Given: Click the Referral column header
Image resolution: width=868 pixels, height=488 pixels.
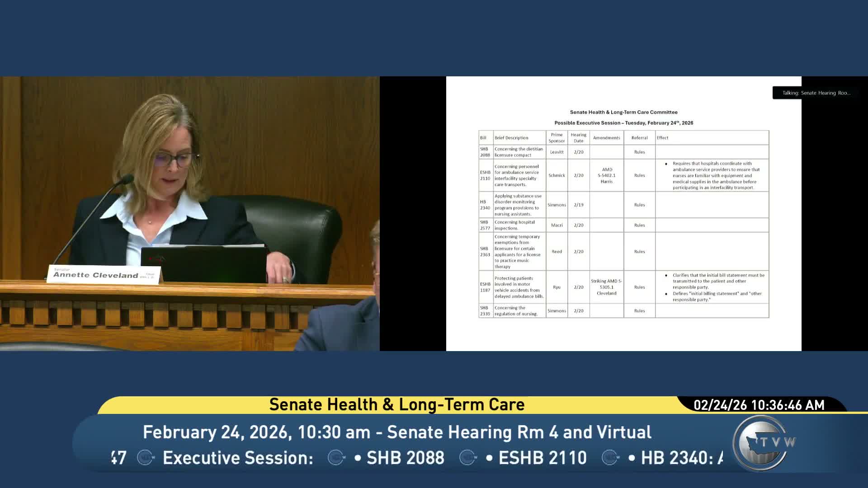Looking at the screenshot, I should [639, 138].
